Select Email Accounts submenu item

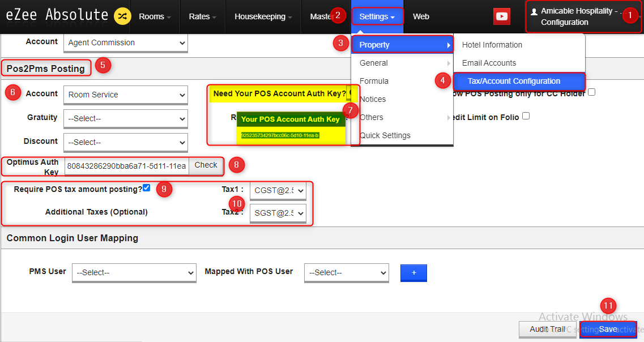pyautogui.click(x=519, y=63)
